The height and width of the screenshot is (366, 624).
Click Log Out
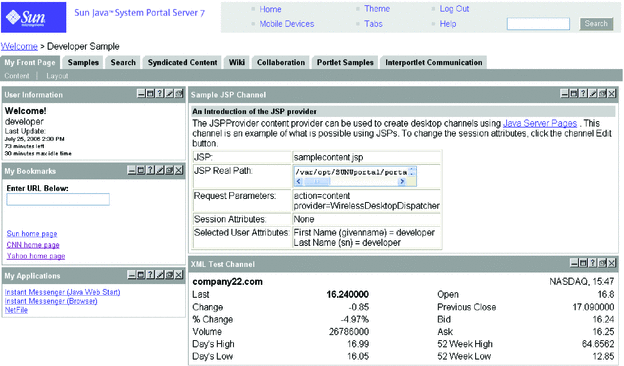click(454, 9)
